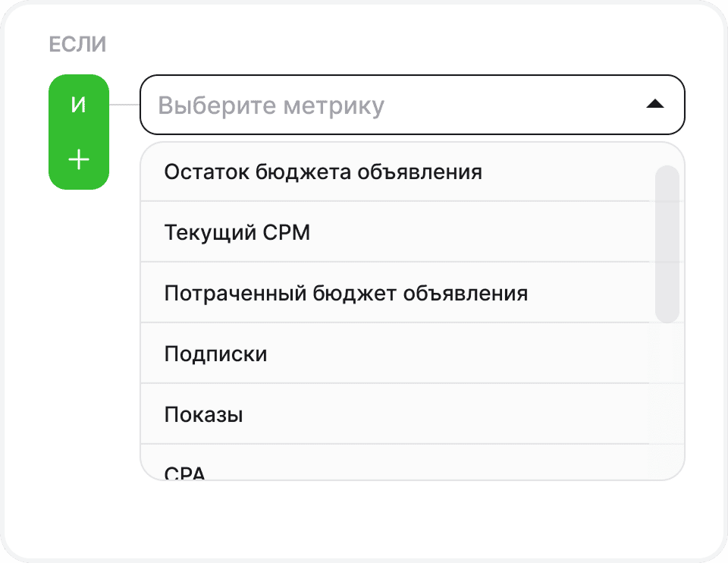Image resolution: width=728 pixels, height=563 pixels.
Task: Click the blank space right of Подписки row
Action: (x=455, y=354)
